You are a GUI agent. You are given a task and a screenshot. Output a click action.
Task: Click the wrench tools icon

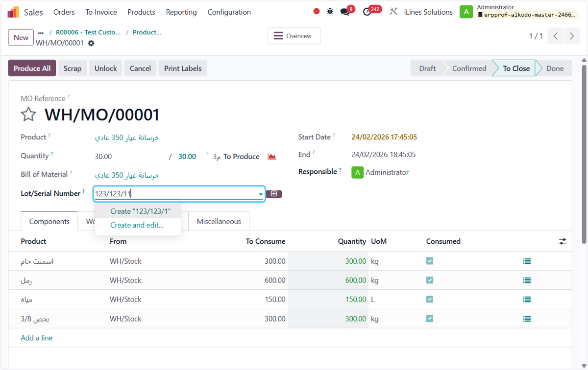[x=393, y=11]
